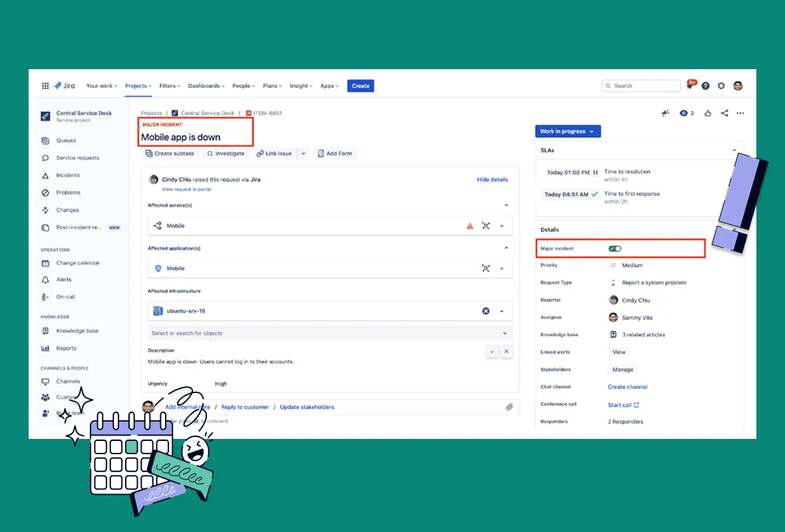Click the View request in portal link
The width and height of the screenshot is (785, 532).
coord(186,190)
